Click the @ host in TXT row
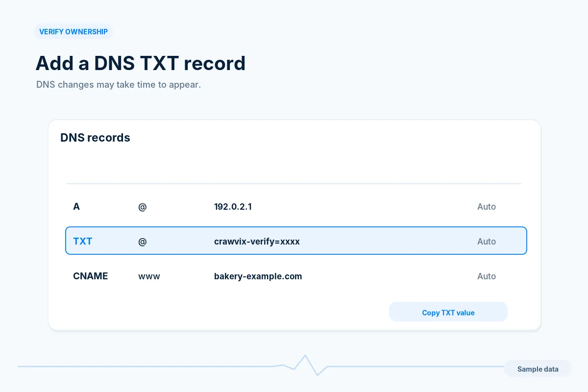The width and height of the screenshot is (588, 392). [143, 241]
